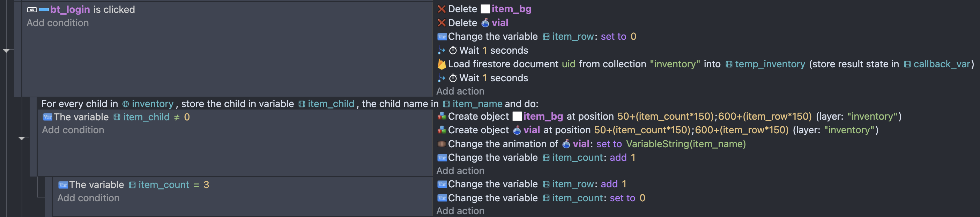Viewport: 980px width, 217px height.
Task: Click Add condition under bt_login is clicked
Action: 58,23
